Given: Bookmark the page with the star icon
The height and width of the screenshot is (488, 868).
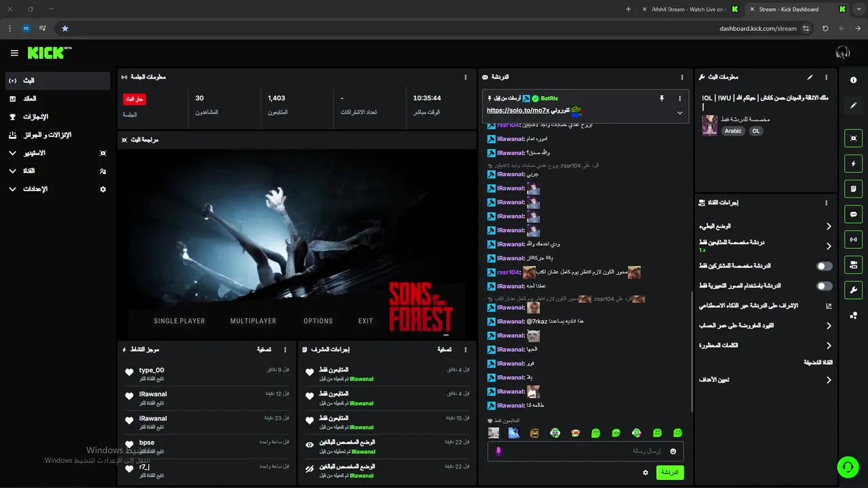Looking at the screenshot, I should click(x=65, y=28).
